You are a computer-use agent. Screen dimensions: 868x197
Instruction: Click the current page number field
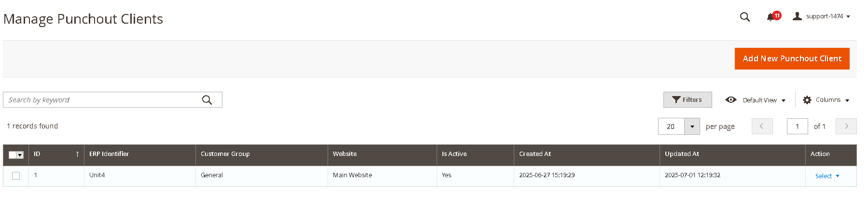797,127
